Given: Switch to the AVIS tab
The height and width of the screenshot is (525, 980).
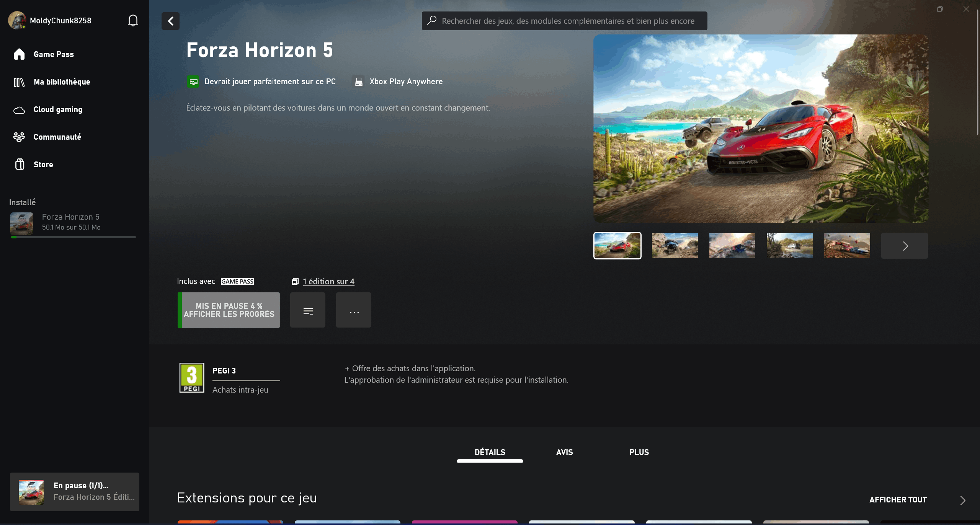Looking at the screenshot, I should point(565,452).
